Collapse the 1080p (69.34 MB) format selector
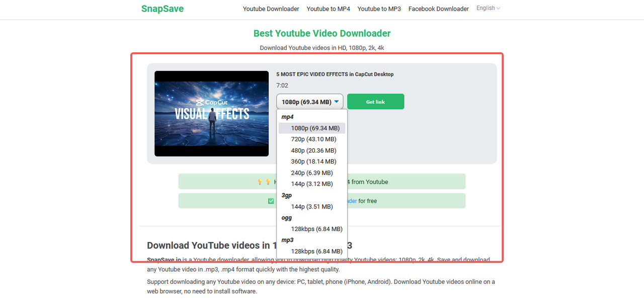Screen dimensions: 644x300 pyautogui.click(x=310, y=102)
